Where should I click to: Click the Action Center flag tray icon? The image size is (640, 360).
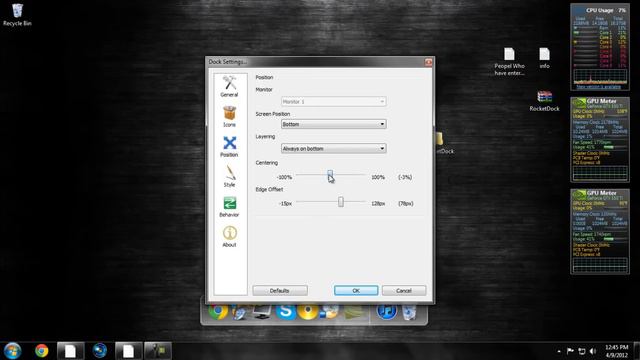click(570, 351)
